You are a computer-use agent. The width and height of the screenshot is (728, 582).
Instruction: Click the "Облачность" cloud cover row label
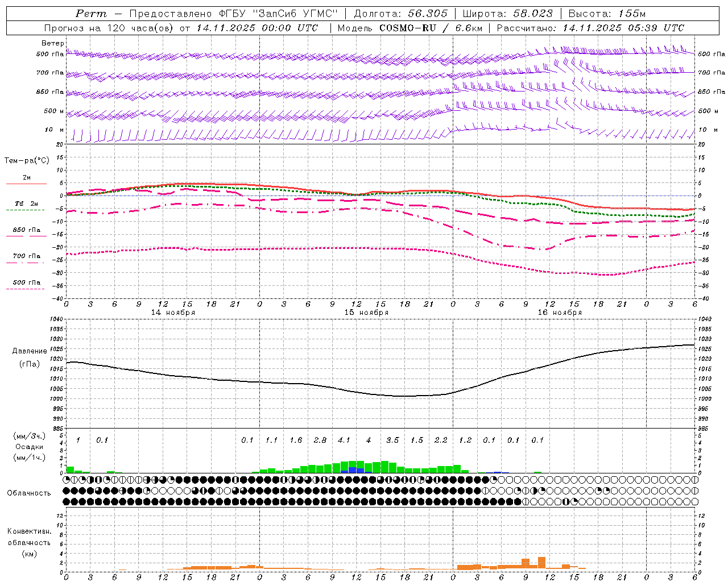(x=29, y=493)
